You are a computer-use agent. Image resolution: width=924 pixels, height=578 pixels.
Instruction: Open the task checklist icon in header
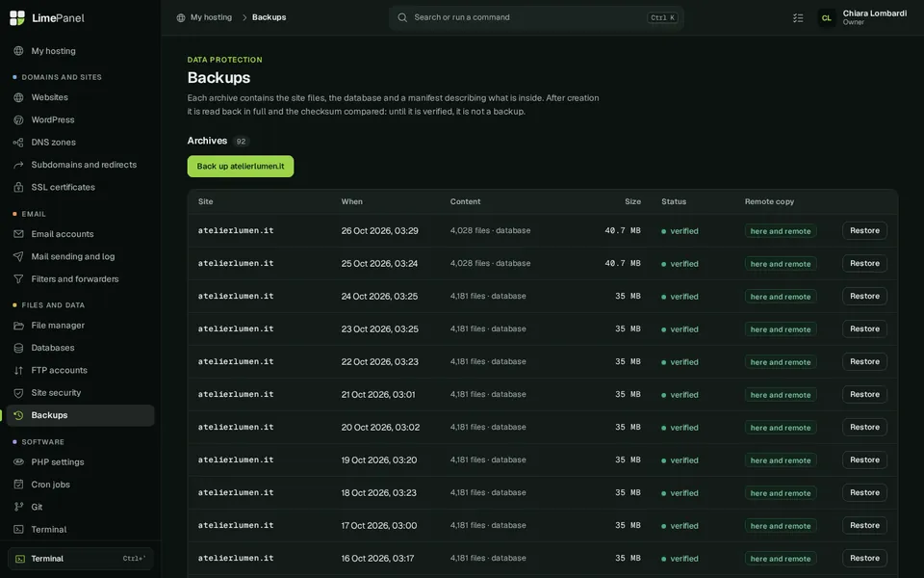coord(798,18)
